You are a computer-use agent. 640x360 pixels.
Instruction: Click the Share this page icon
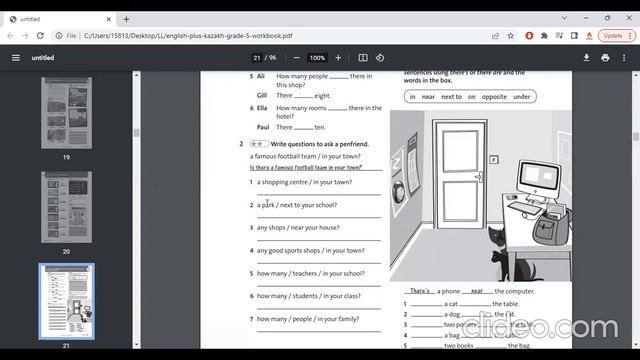pos(495,36)
